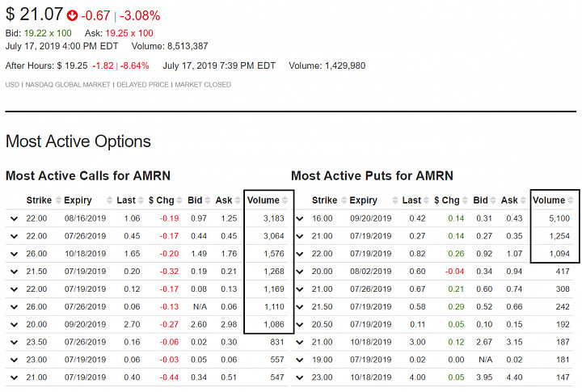Sort calls table by Bid arrows

(x=208, y=200)
